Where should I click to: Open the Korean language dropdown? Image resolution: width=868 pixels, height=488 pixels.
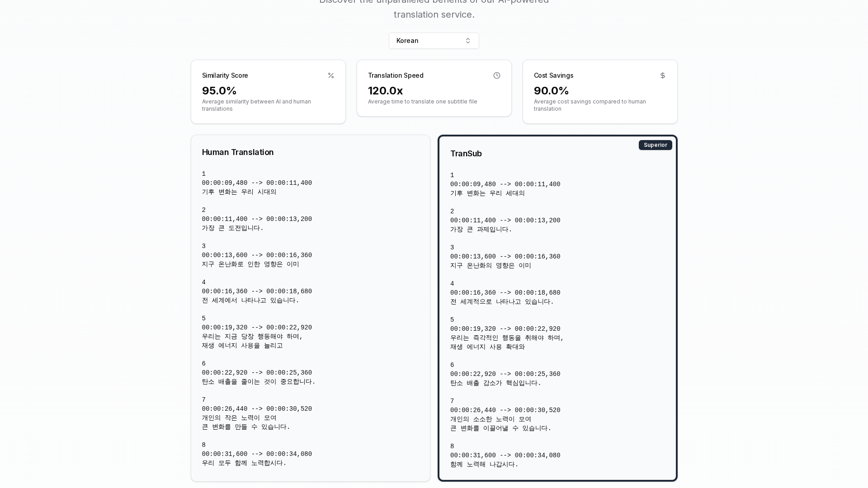coord(434,41)
